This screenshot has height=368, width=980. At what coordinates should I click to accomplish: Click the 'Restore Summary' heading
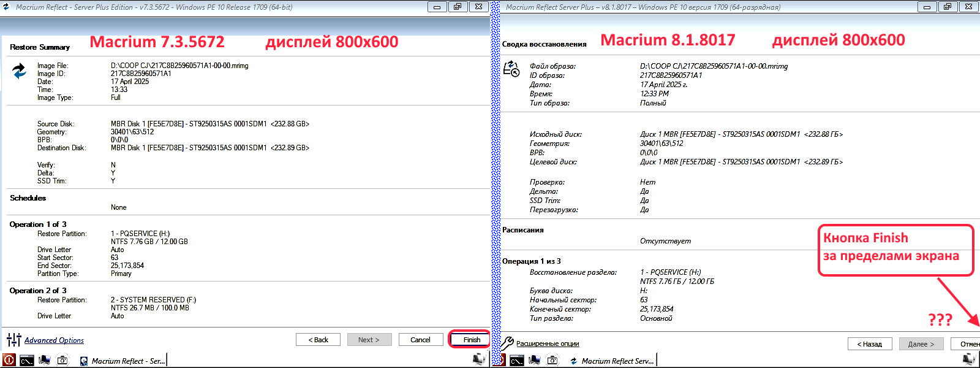coord(40,47)
